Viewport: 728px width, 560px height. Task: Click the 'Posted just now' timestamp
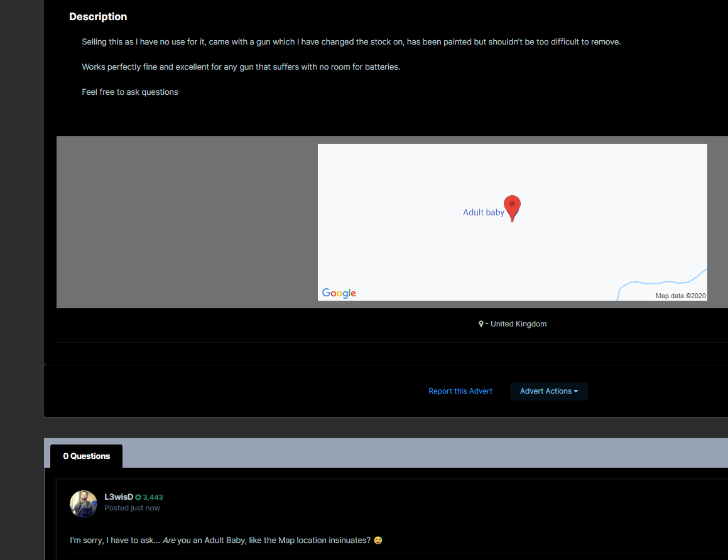[x=132, y=508]
